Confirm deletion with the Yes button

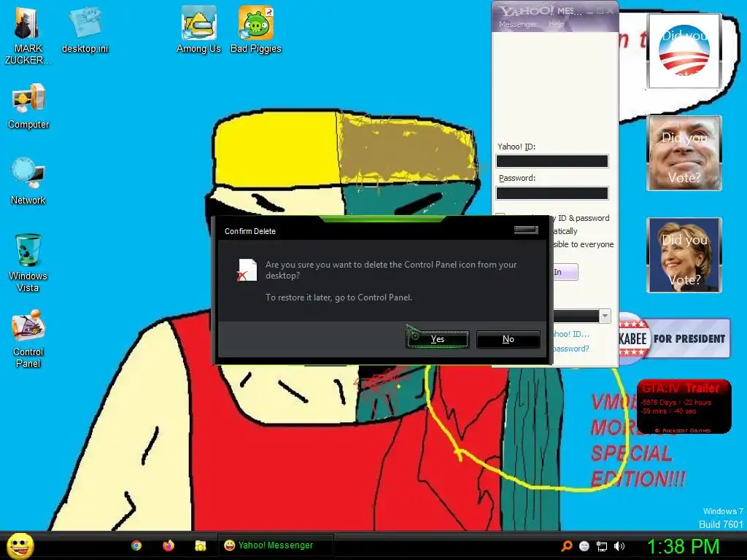(438, 339)
